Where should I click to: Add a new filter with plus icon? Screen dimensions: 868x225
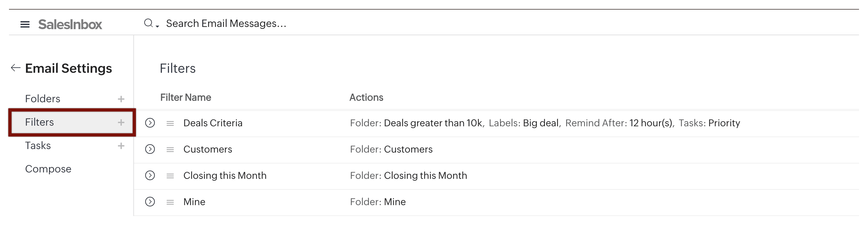pyautogui.click(x=121, y=122)
